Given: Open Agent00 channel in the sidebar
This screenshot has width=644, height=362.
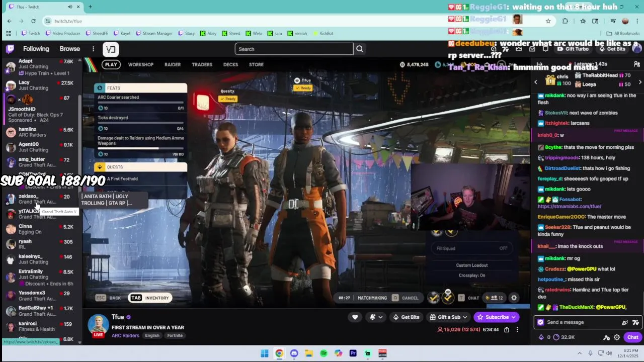Looking at the screenshot, I should [40, 147].
